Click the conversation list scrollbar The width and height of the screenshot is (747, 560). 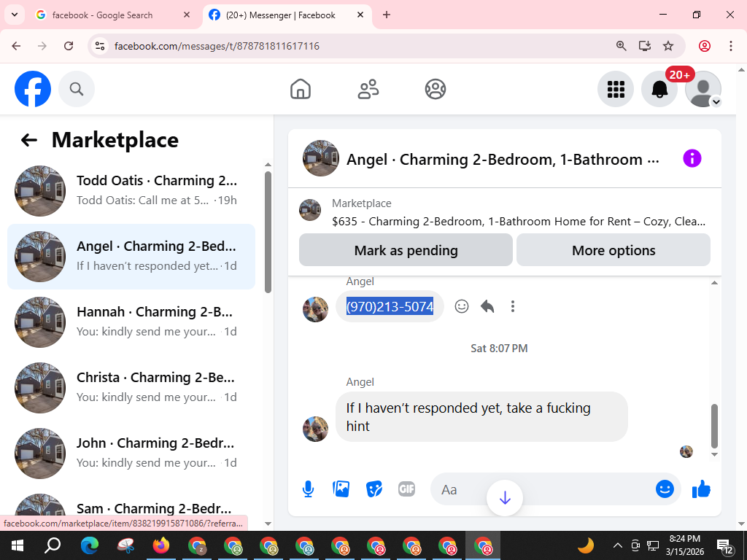tap(268, 233)
